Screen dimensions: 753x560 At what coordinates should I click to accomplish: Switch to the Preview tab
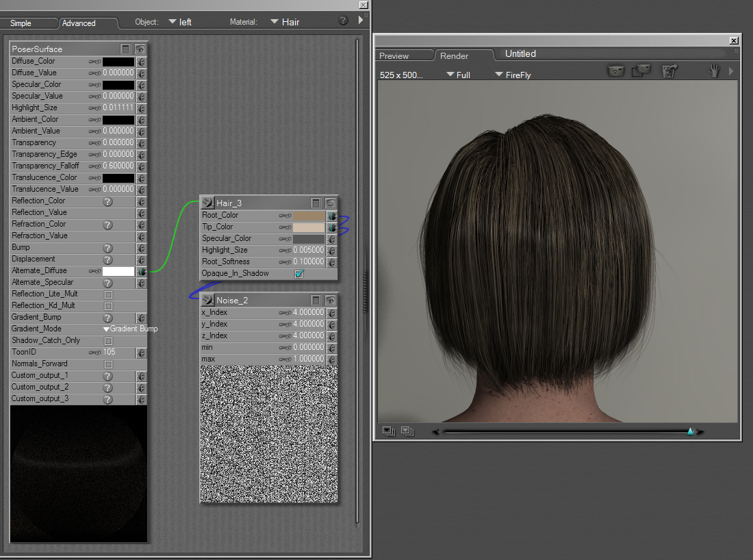click(394, 56)
